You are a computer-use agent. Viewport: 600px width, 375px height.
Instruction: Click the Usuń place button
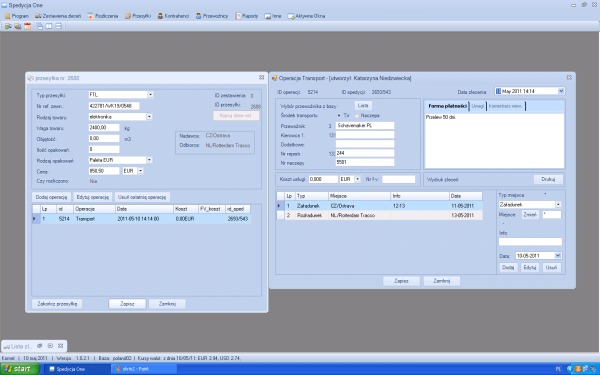pos(551,267)
